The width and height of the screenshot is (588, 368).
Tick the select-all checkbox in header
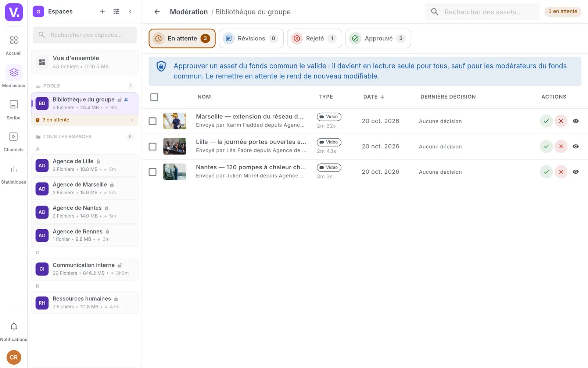point(154,97)
